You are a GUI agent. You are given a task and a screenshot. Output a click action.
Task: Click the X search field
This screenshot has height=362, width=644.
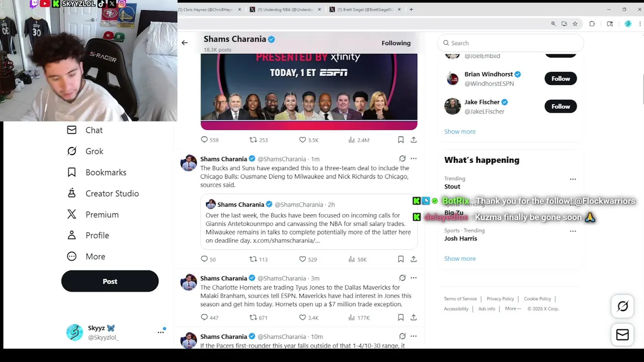pyautogui.click(x=510, y=43)
